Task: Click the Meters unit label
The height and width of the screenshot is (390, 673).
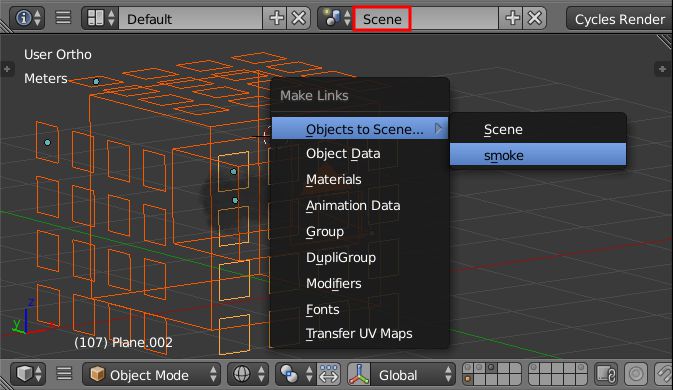Action: pos(45,79)
